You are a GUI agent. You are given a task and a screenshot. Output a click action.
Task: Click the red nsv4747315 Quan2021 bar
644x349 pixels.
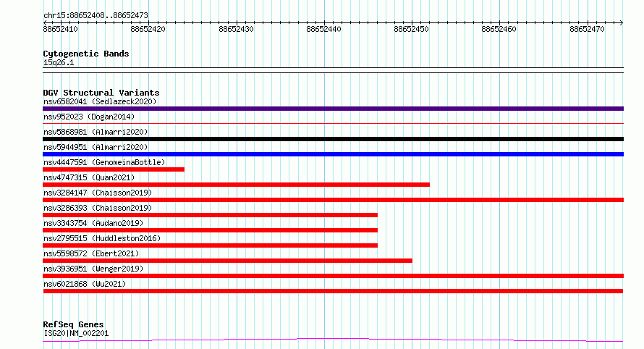pyautogui.click(x=236, y=185)
